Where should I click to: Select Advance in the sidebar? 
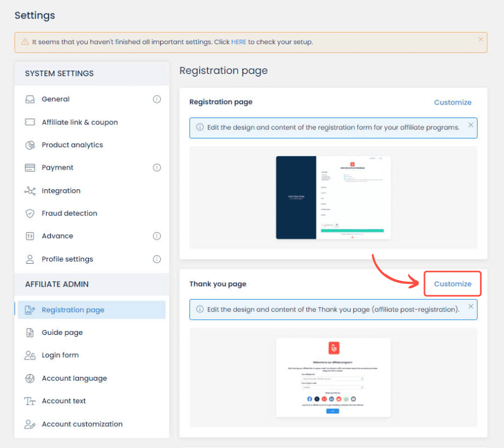[92, 236]
